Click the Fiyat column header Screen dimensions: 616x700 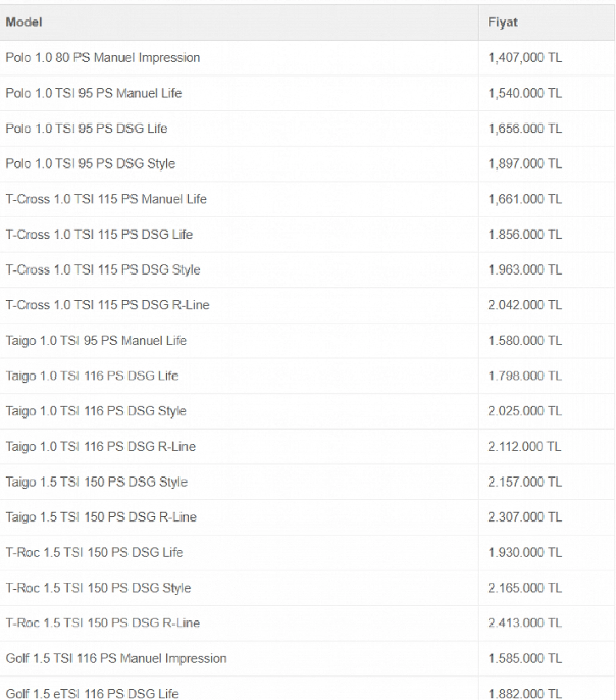click(503, 22)
